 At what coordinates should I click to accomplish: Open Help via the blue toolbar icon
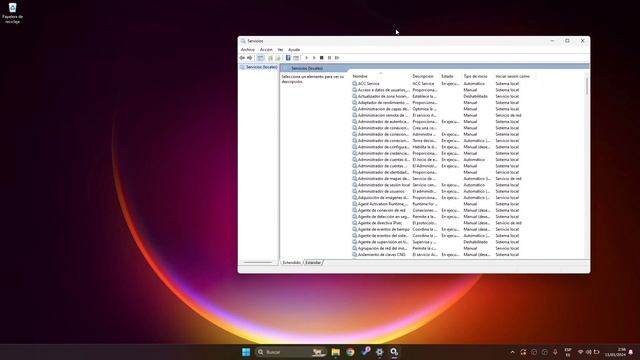[288, 58]
